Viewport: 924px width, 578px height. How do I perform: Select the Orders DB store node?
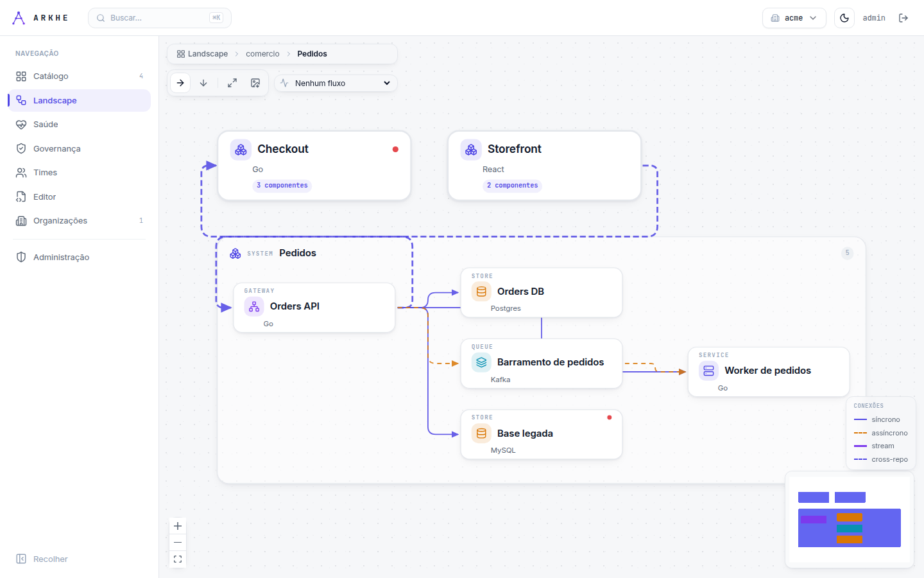coord(542,293)
